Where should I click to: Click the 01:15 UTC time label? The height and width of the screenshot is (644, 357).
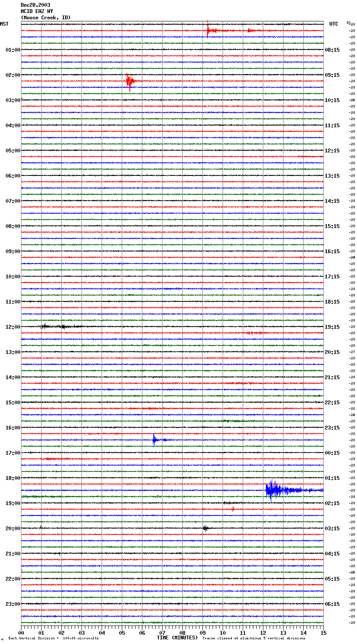pos(332,478)
